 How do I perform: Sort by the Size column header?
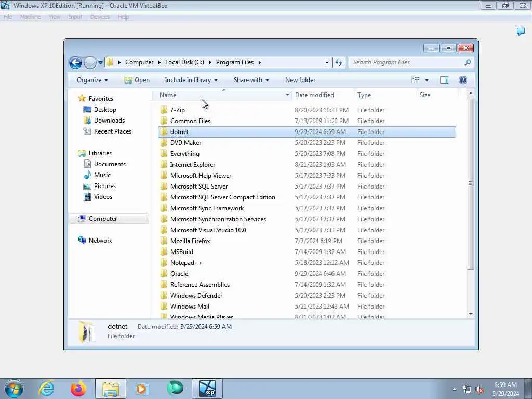point(425,95)
